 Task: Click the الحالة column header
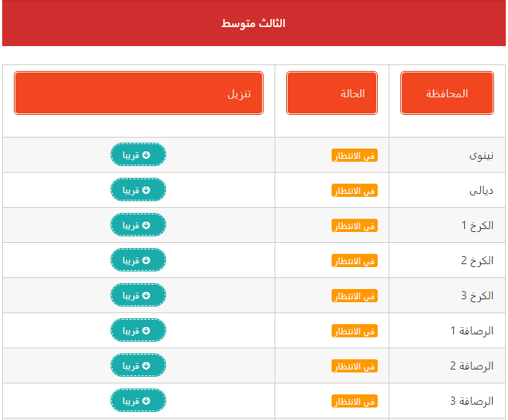(332, 93)
